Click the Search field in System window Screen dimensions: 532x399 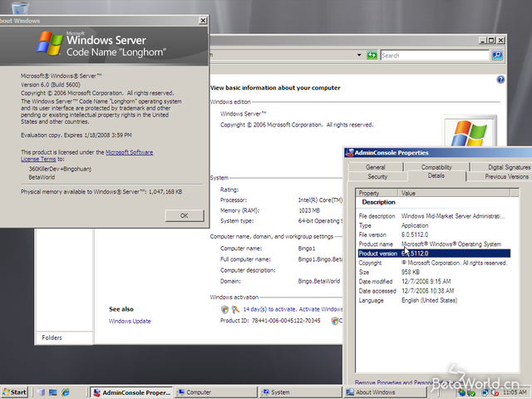coord(435,56)
